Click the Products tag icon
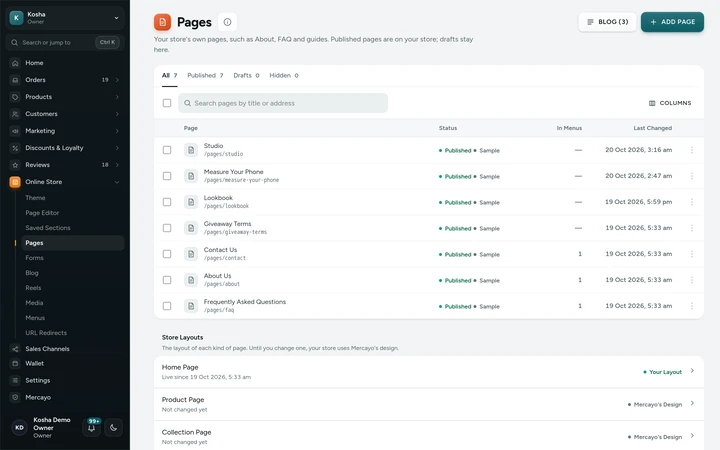Screen dimensions: 720x450 click(x=15, y=97)
